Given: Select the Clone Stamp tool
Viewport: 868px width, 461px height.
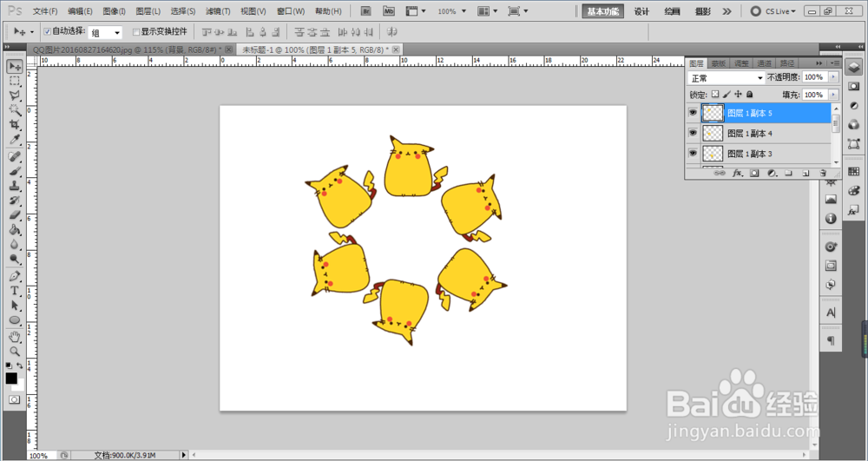Looking at the screenshot, I should pyautogui.click(x=15, y=186).
